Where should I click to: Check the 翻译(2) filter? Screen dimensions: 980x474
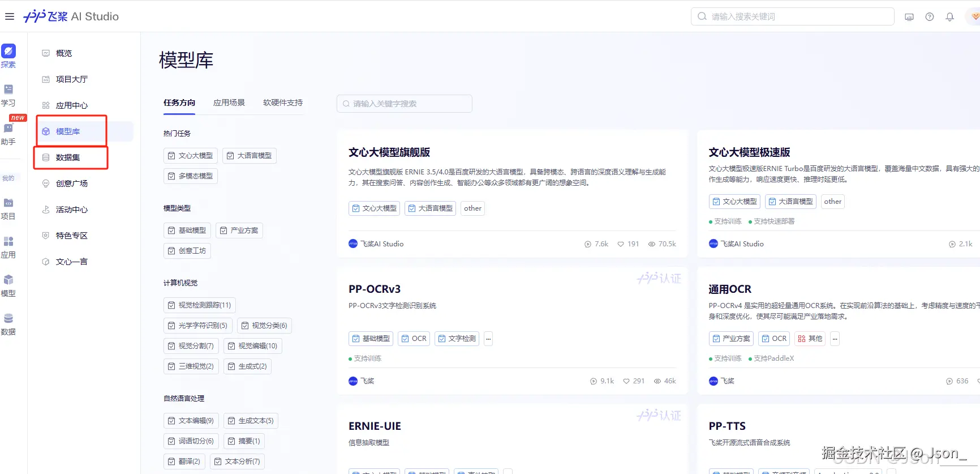[184, 462]
